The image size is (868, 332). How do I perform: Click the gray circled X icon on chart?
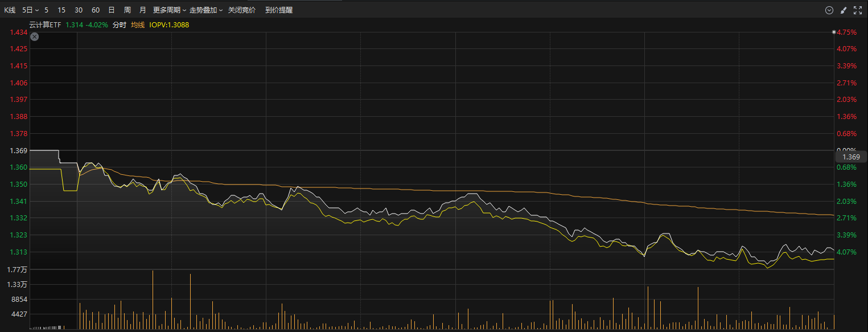pos(34,37)
